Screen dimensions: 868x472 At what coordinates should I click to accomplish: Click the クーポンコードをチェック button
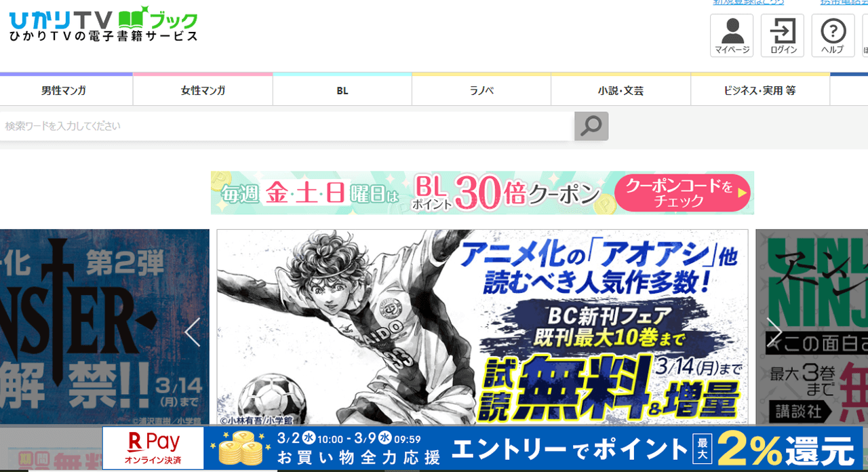point(683,193)
